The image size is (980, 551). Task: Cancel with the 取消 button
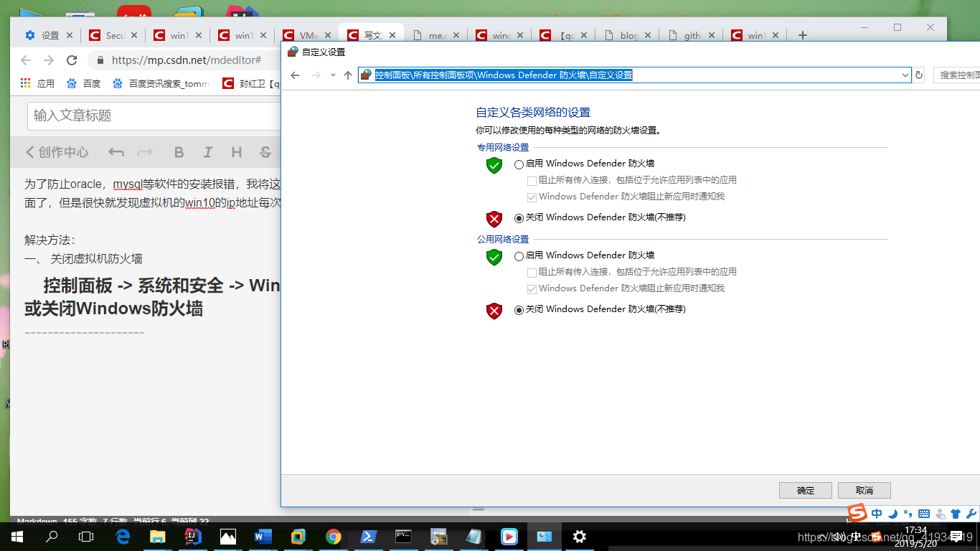click(x=864, y=490)
